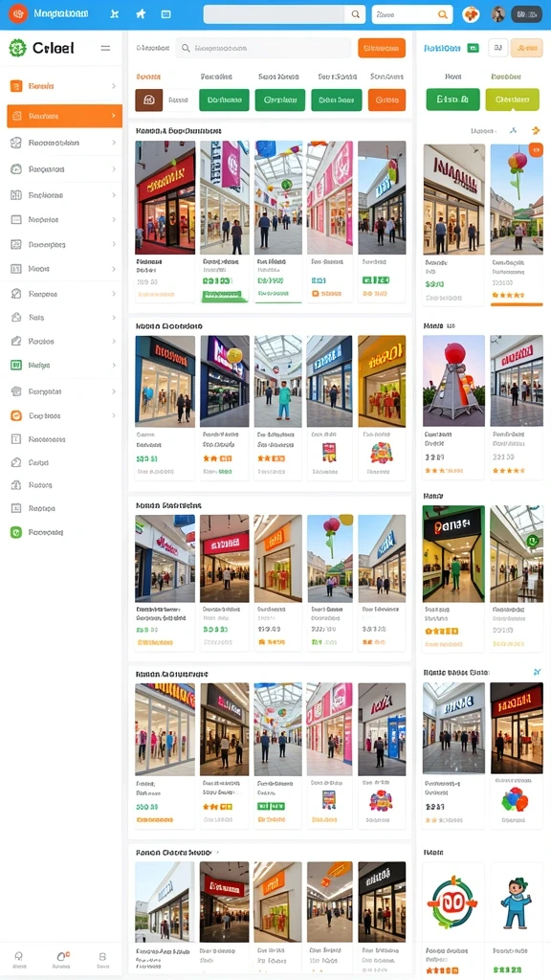Click the small green icon beside right panel title
This screenshot has height=980, width=551.
pos(473,48)
